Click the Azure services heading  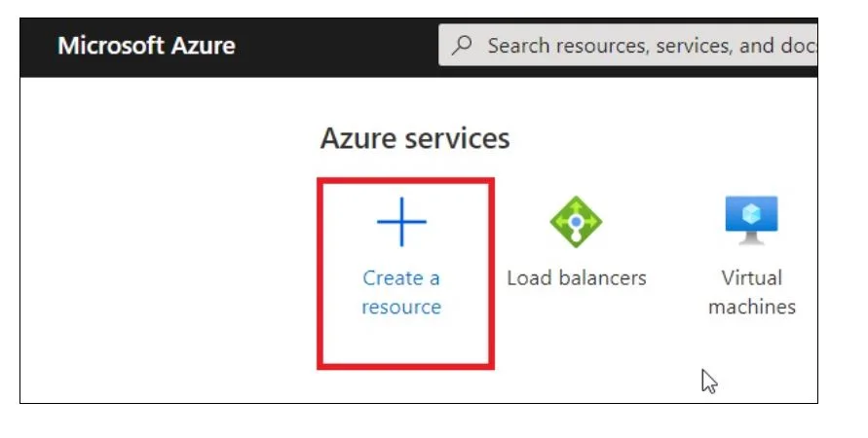pos(415,137)
